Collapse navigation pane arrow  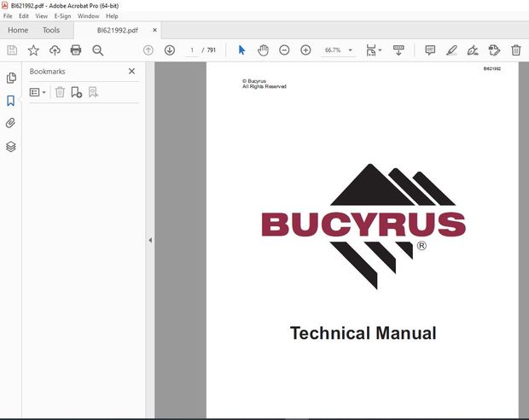click(x=150, y=240)
